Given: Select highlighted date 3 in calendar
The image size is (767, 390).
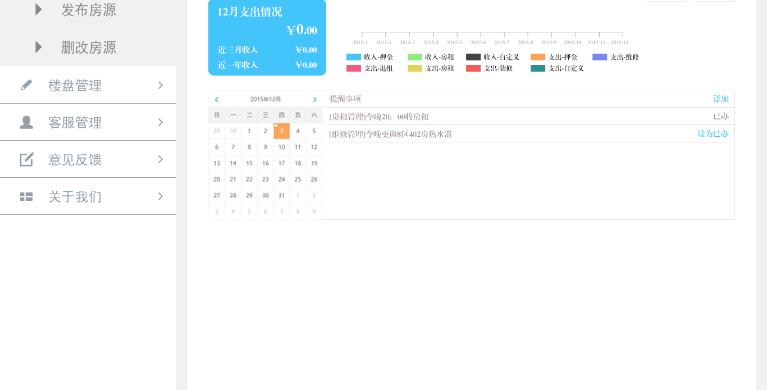Looking at the screenshot, I should (281, 131).
